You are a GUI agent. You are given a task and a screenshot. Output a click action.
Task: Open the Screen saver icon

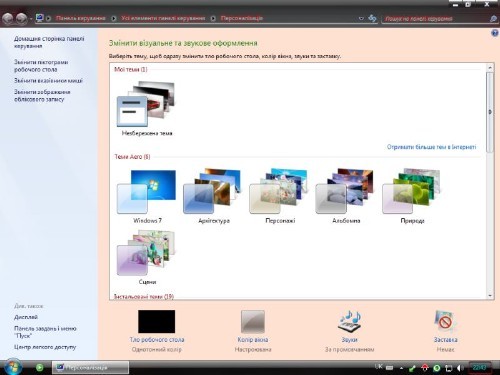[x=445, y=321]
